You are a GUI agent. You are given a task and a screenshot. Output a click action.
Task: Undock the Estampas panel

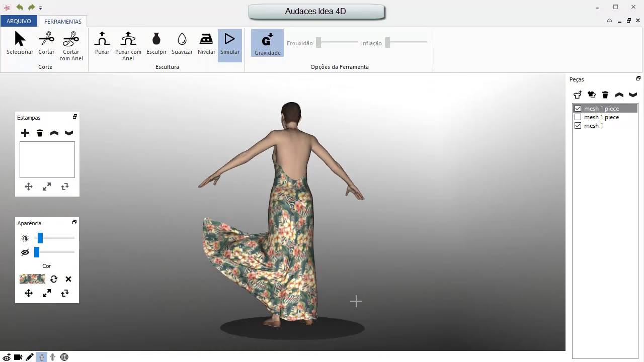[x=75, y=117]
